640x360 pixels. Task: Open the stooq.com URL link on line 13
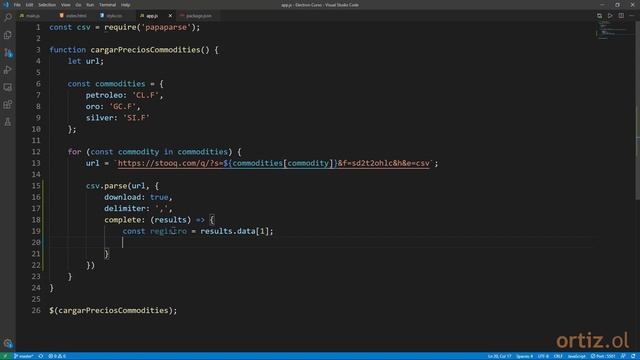tap(273, 163)
